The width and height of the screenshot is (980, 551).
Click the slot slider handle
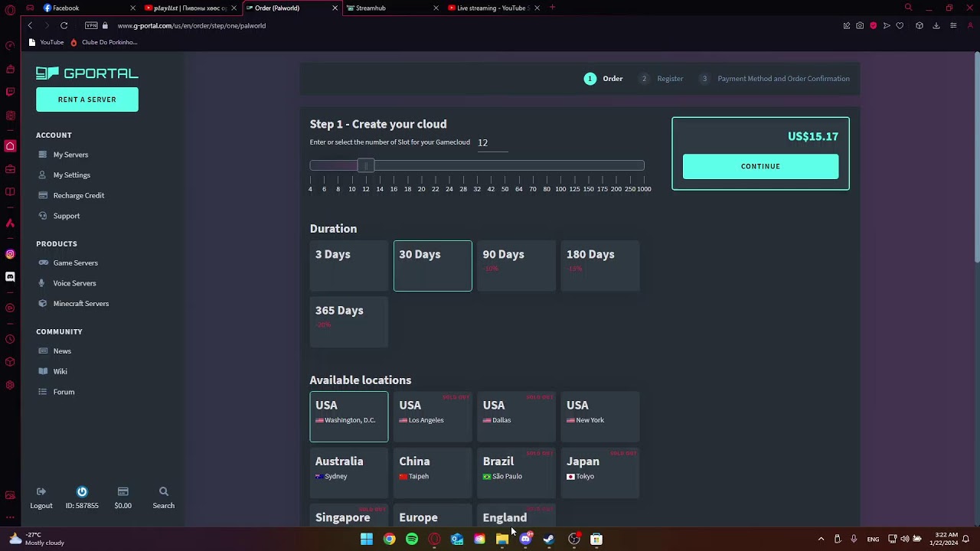366,165
